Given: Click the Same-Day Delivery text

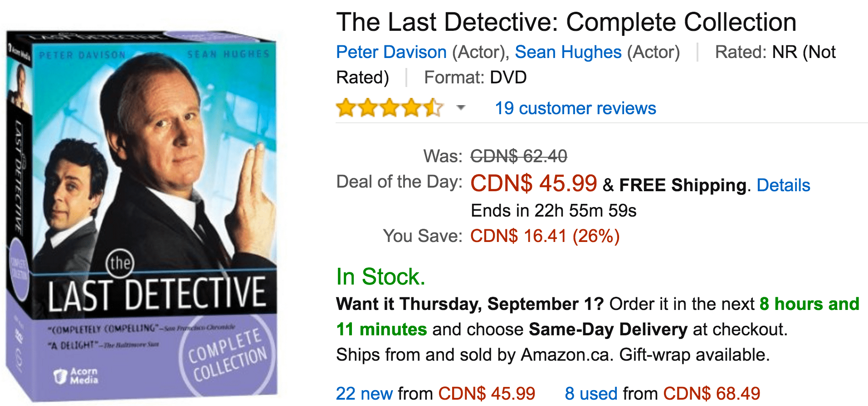Looking at the screenshot, I should point(608,329).
